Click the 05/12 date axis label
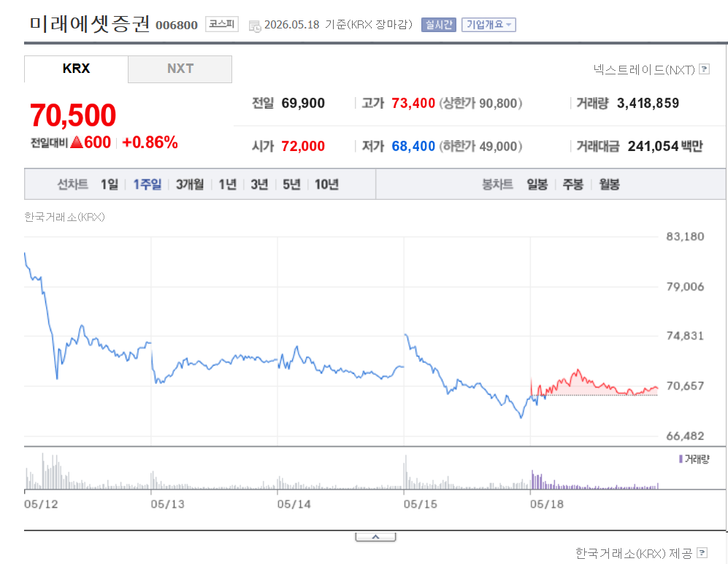The width and height of the screenshot is (728, 564). pyautogui.click(x=41, y=504)
